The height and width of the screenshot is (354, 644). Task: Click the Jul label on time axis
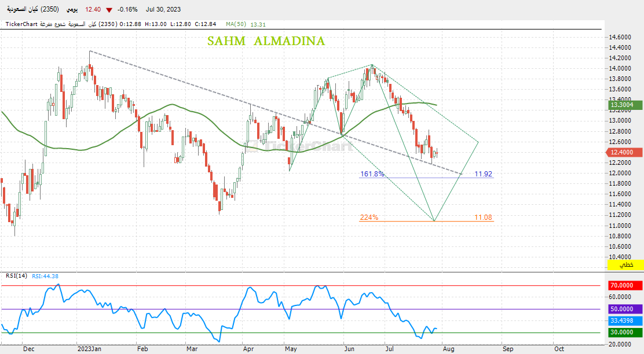389,349
